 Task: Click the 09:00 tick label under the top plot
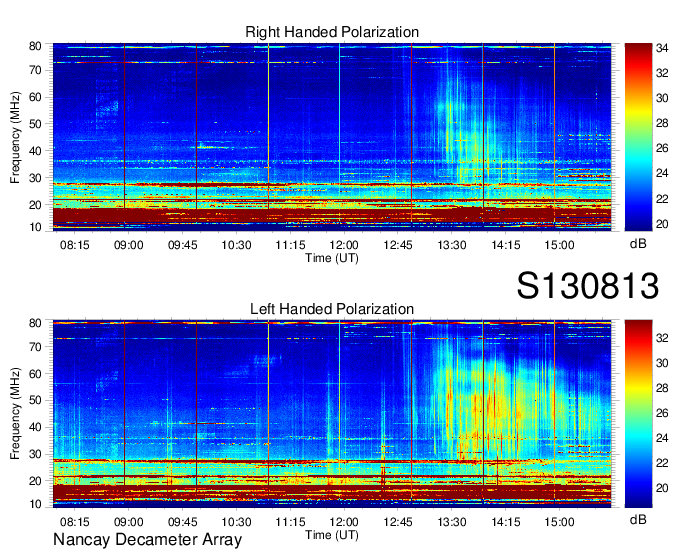pos(128,245)
